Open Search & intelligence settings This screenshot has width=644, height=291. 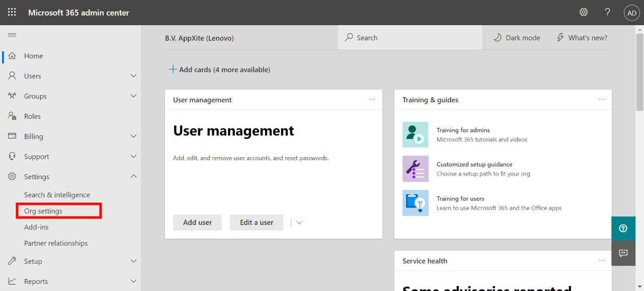[57, 195]
